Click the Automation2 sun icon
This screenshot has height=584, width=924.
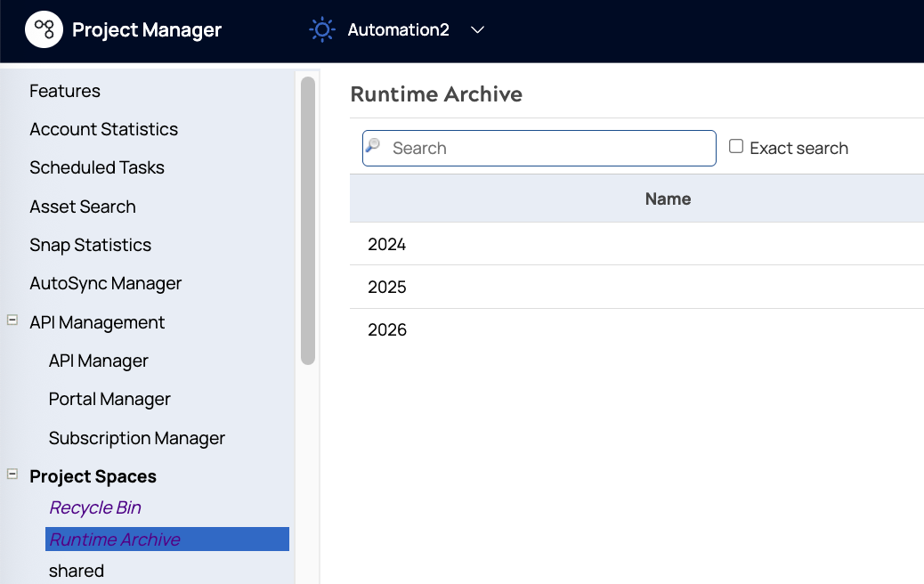pos(321,29)
